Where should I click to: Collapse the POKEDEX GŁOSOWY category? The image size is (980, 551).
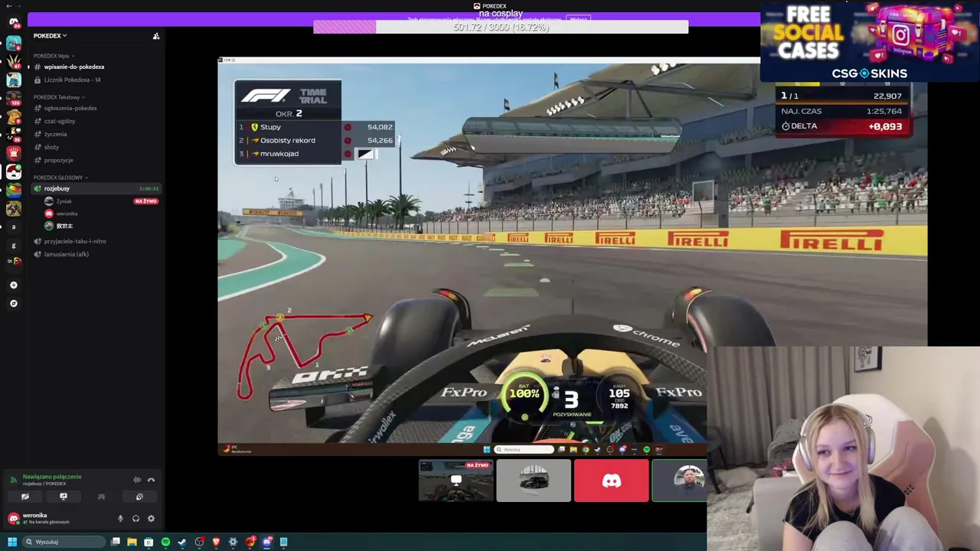60,178
